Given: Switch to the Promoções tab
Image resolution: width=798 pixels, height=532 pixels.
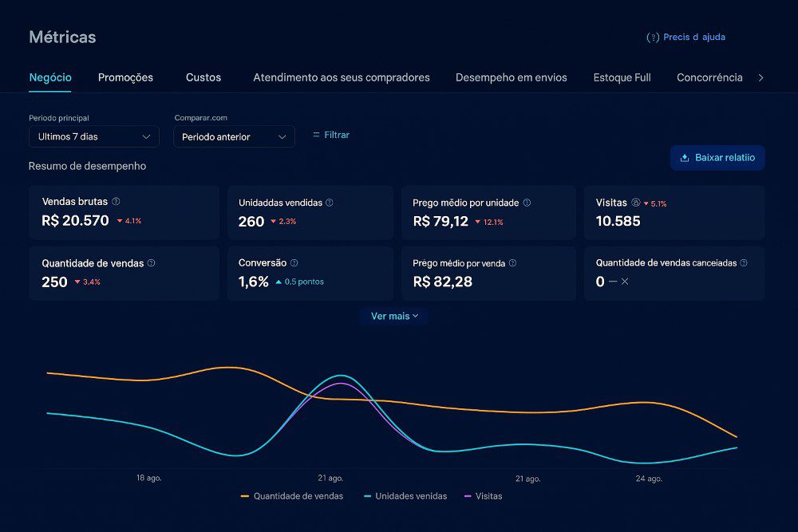Looking at the screenshot, I should point(125,77).
